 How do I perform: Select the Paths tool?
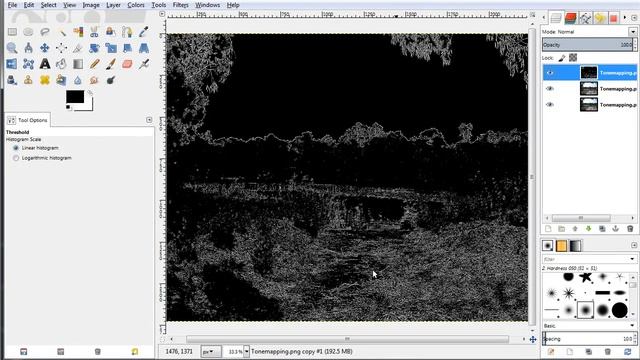click(x=127, y=32)
